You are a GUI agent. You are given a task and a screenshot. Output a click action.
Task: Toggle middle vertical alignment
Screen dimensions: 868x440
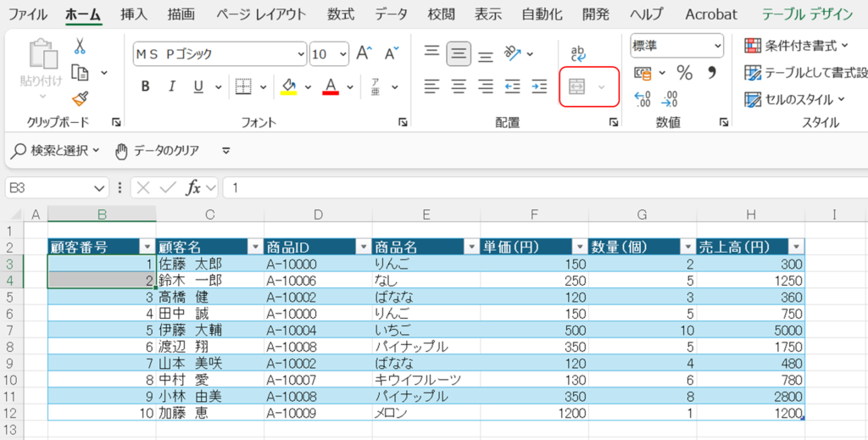[x=459, y=53]
